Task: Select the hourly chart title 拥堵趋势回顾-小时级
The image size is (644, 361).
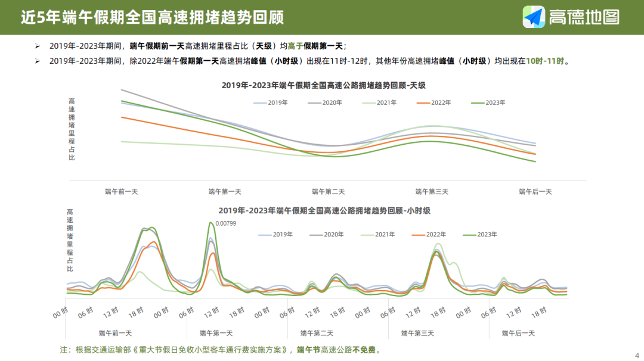Action: coord(324,210)
